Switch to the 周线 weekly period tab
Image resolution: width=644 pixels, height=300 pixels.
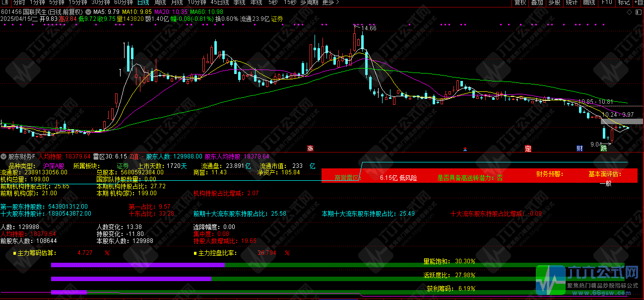click(160, 2)
